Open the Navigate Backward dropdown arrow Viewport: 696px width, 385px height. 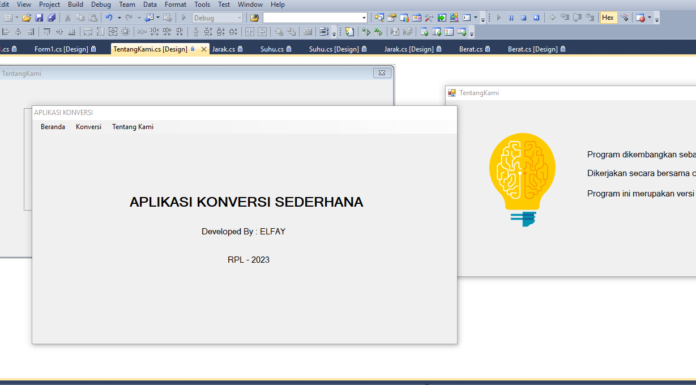(158, 18)
